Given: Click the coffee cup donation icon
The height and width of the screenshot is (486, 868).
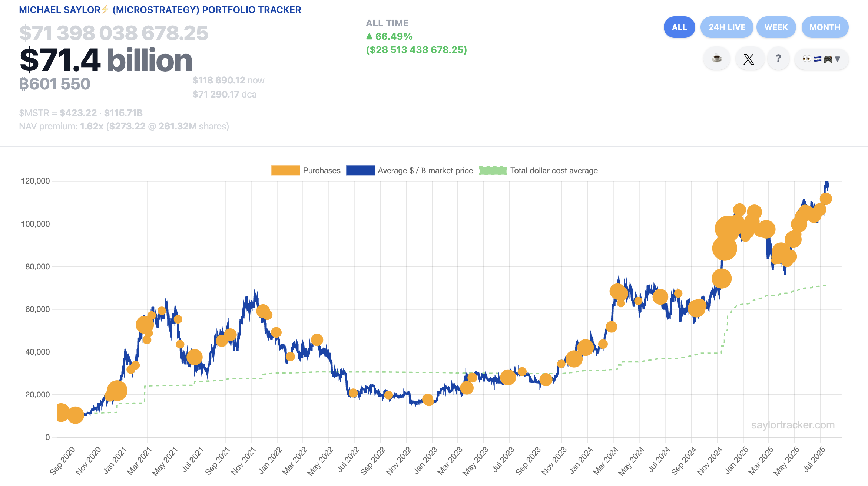Looking at the screenshot, I should pyautogui.click(x=717, y=58).
